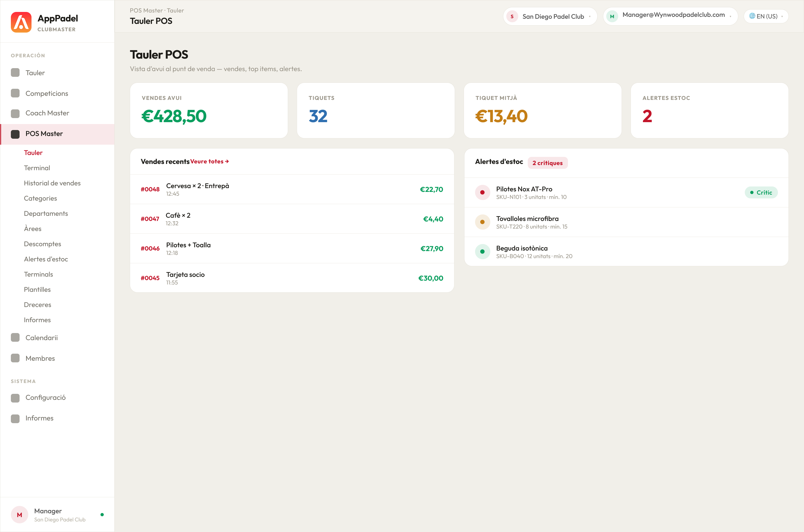Click the 2 crítiques badge
This screenshot has height=532, width=804.
pyautogui.click(x=548, y=163)
